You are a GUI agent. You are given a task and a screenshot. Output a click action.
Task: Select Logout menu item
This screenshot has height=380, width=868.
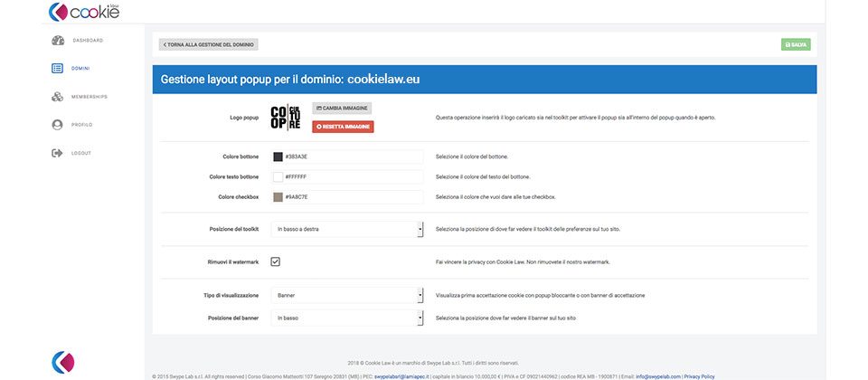[x=80, y=154]
